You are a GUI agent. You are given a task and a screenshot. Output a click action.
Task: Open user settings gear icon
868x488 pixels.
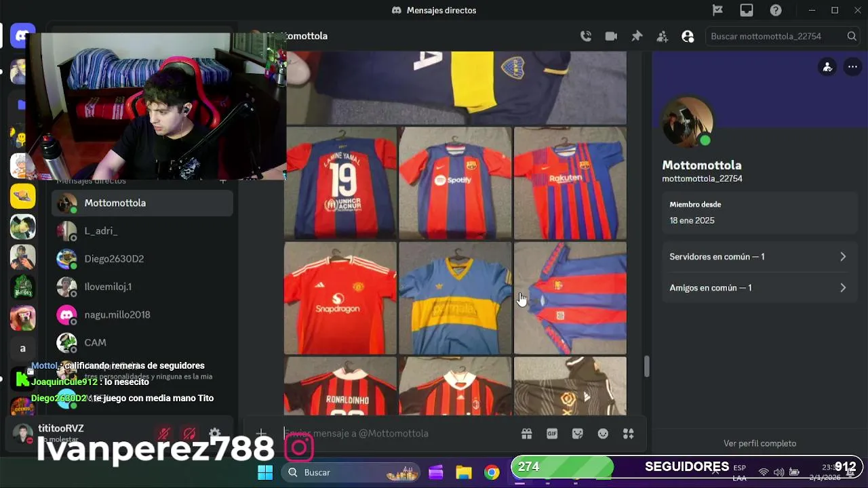tap(215, 434)
